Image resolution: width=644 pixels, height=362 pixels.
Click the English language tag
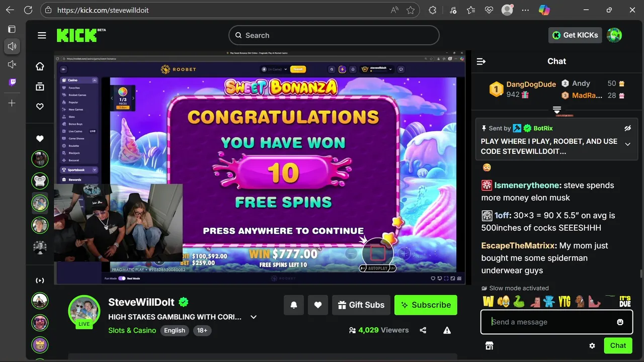pos(175,330)
